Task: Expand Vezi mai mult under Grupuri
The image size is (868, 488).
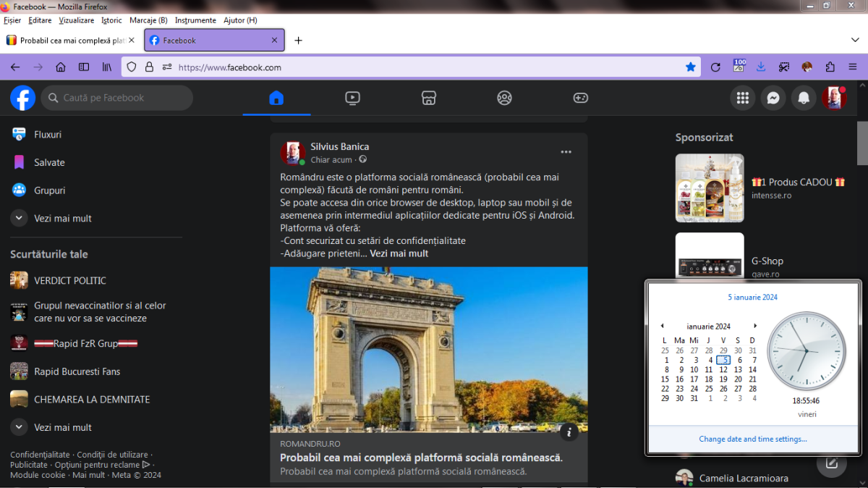Action: [62, 218]
